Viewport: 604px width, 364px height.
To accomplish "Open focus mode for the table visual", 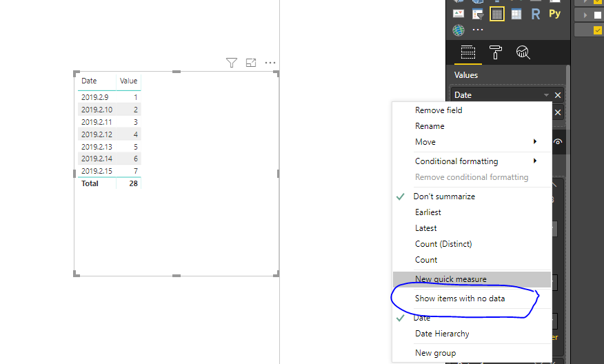I will pyautogui.click(x=251, y=63).
